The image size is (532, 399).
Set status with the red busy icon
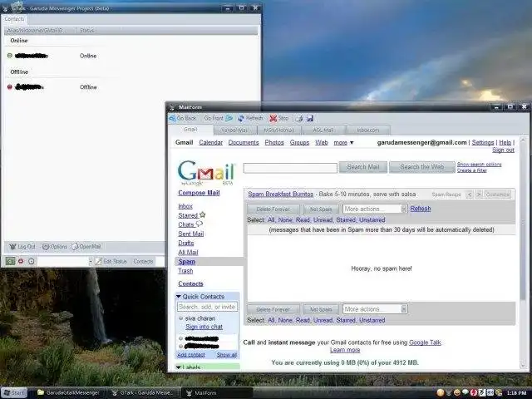(21, 261)
